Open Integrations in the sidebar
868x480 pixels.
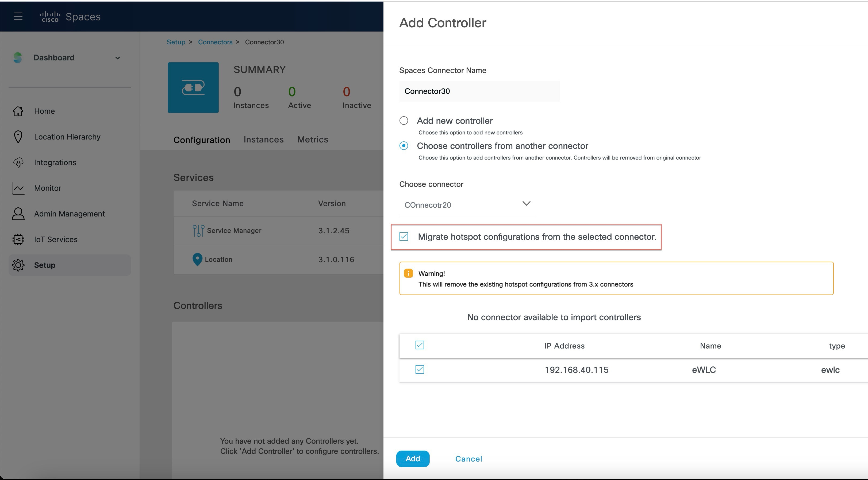click(70, 162)
